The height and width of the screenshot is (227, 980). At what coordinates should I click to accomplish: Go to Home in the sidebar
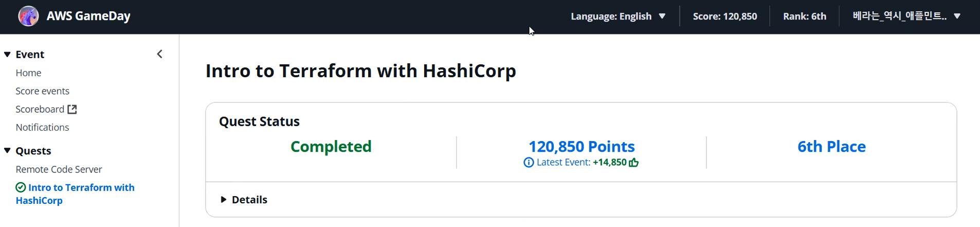tap(28, 73)
